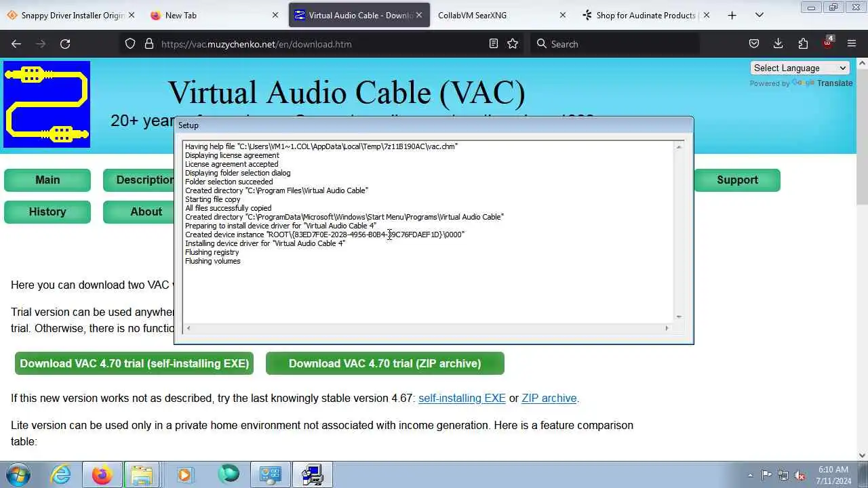This screenshot has width=868, height=488.
Task: Close the CollabVM SearXNG tab
Action: pos(562,15)
